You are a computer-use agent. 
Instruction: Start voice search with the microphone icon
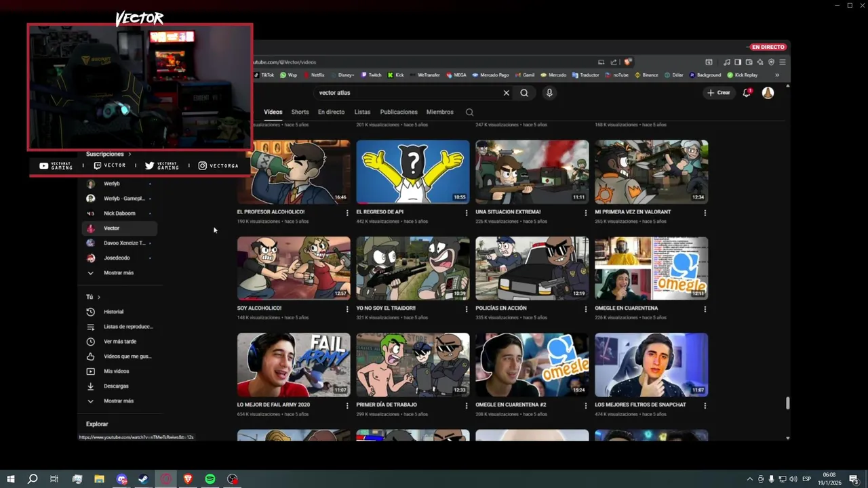pyautogui.click(x=549, y=93)
